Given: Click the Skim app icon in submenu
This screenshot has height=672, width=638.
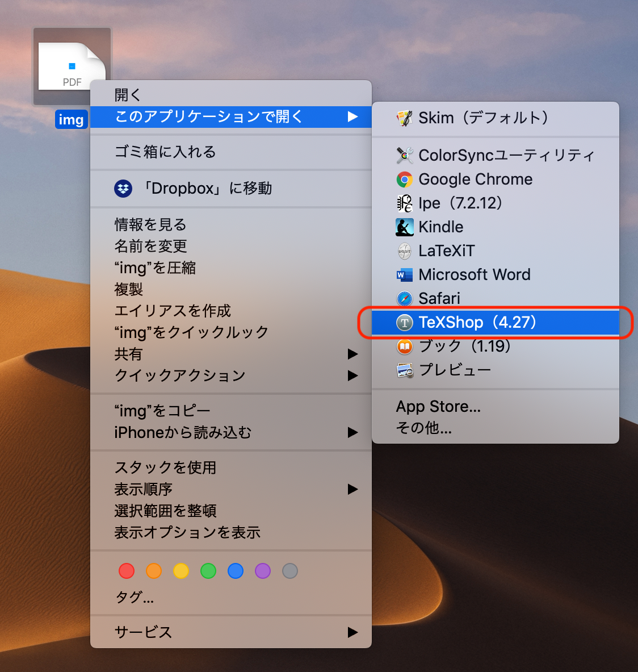Looking at the screenshot, I should pyautogui.click(x=405, y=118).
